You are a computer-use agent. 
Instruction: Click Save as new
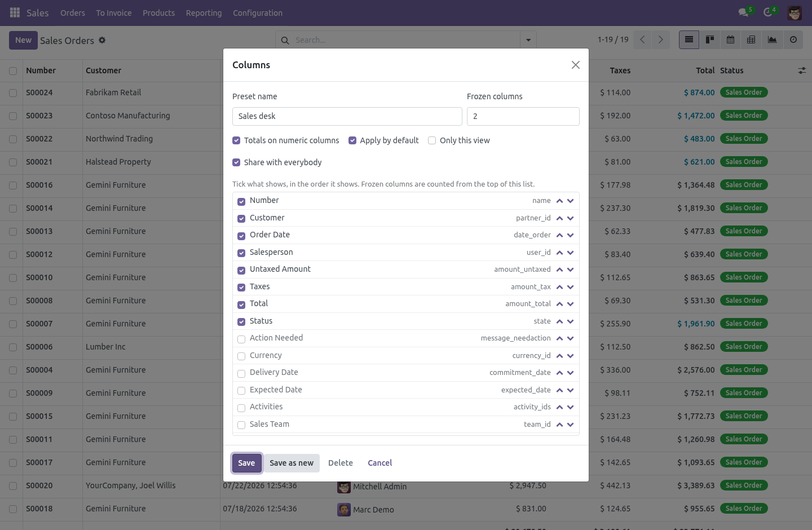292,463
